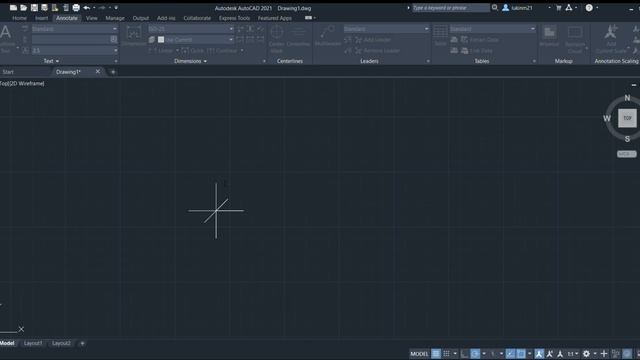The height and width of the screenshot is (360, 640).
Task: Expand the Dimensions panel title
Action: point(190,61)
